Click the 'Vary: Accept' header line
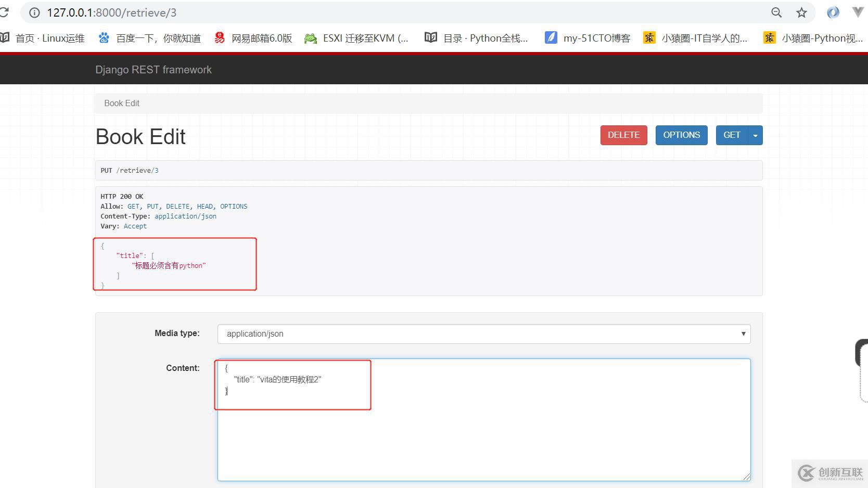Screen dimensions: 868x488 coord(124,226)
